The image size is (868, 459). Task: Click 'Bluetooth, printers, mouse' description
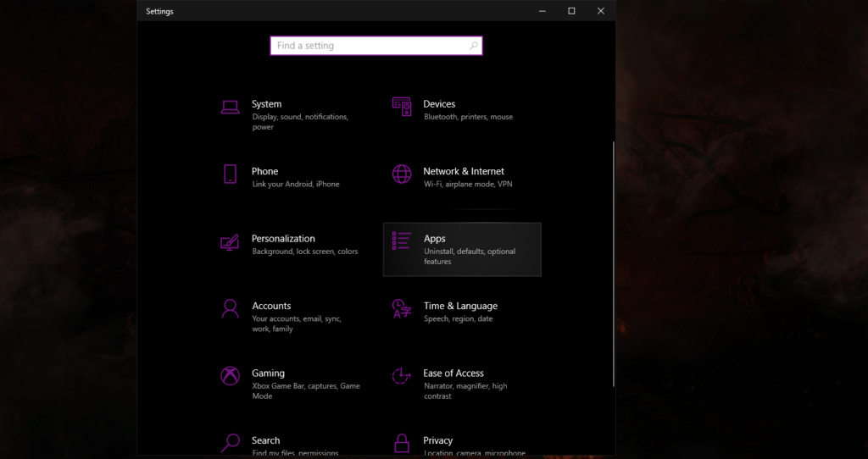(x=468, y=117)
